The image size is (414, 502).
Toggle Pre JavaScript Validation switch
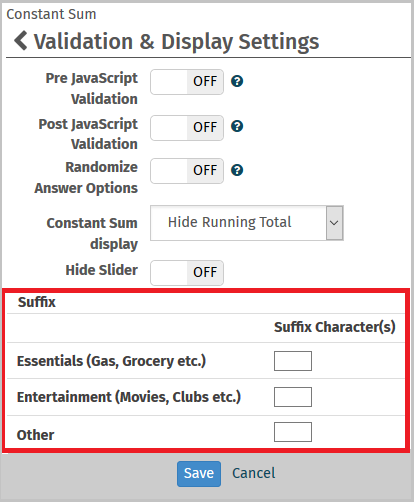(187, 82)
